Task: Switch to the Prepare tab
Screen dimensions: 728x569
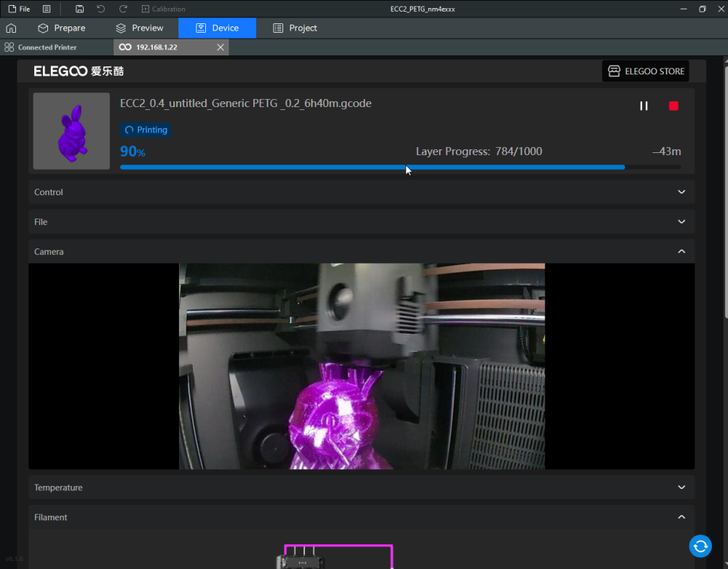Action: tap(62, 28)
